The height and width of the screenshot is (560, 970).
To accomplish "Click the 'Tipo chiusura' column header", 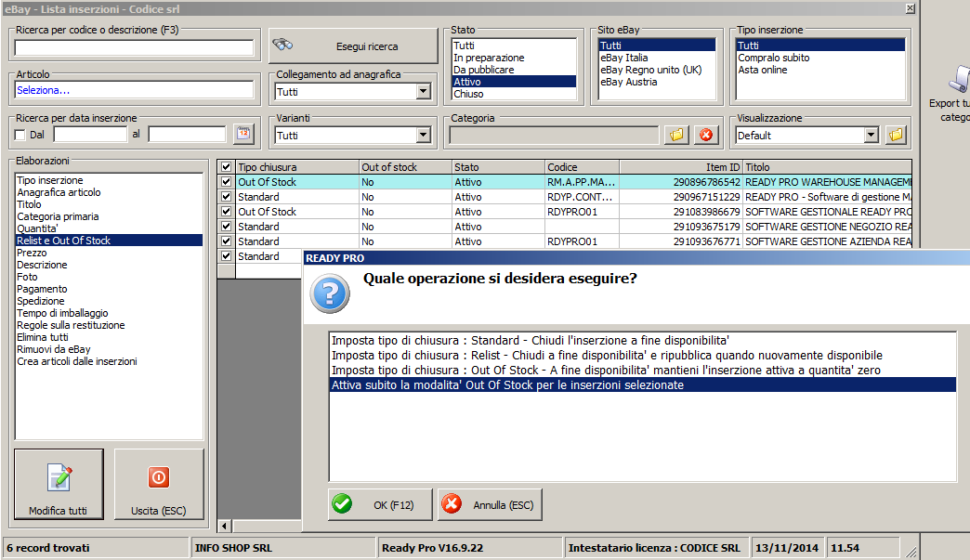I will (297, 167).
